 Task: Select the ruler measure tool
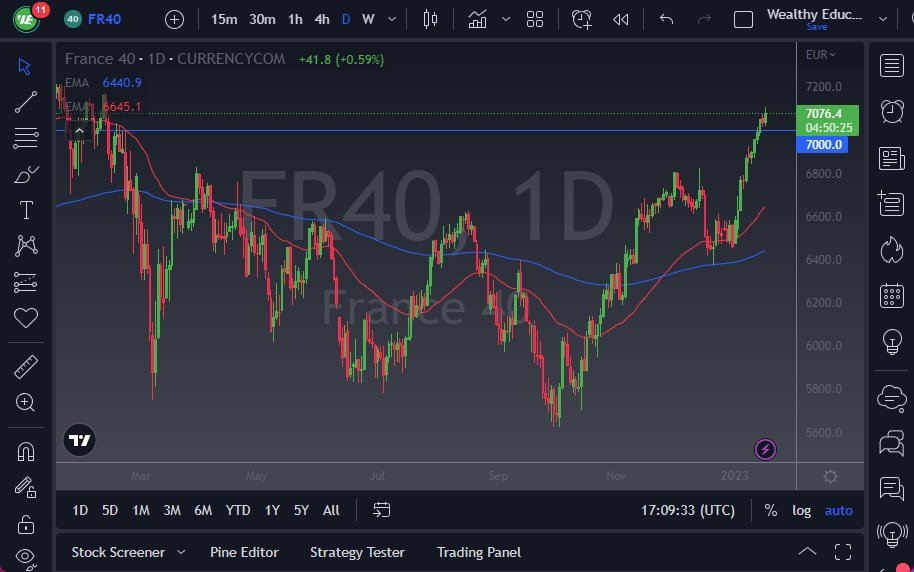pos(26,367)
